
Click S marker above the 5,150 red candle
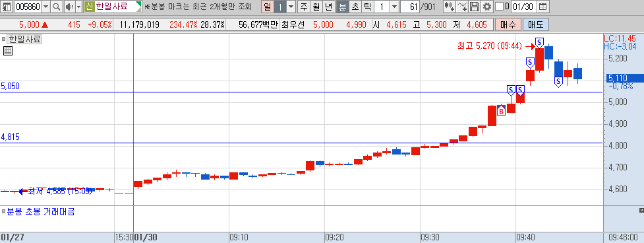click(x=530, y=63)
